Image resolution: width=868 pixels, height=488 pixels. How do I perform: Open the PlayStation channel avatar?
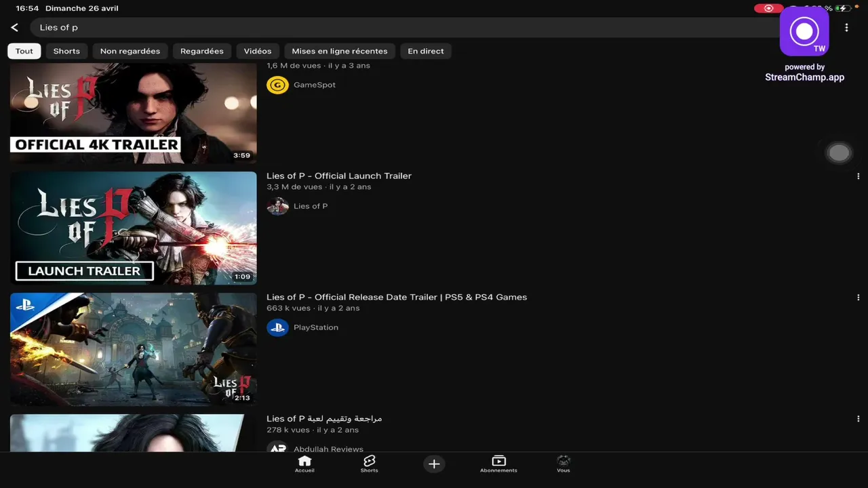point(277,327)
